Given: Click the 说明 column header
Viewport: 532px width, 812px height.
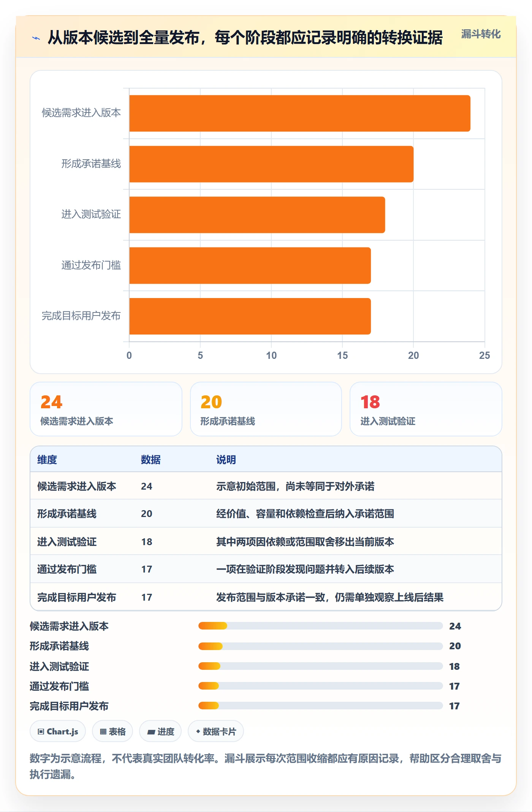Looking at the screenshot, I should pyautogui.click(x=226, y=460).
